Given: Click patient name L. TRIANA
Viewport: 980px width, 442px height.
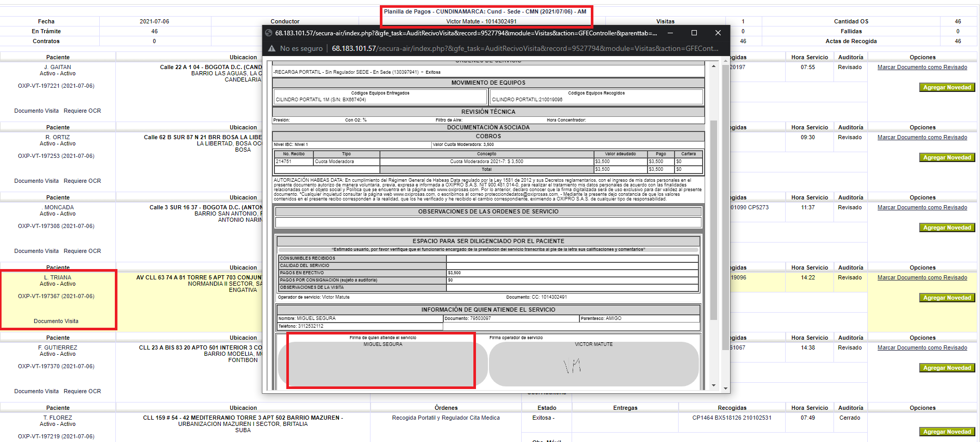Looking at the screenshot, I should click(x=58, y=277).
